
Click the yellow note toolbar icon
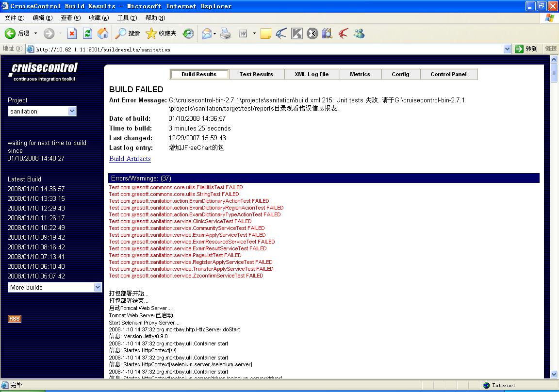pos(265,33)
